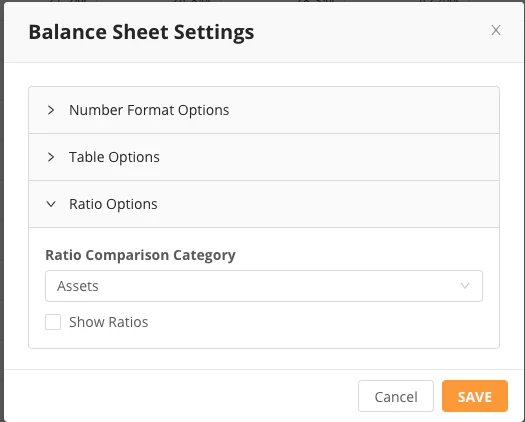Enable the Show Ratios checkbox
Image resolution: width=525 pixels, height=422 pixels.
[53, 322]
